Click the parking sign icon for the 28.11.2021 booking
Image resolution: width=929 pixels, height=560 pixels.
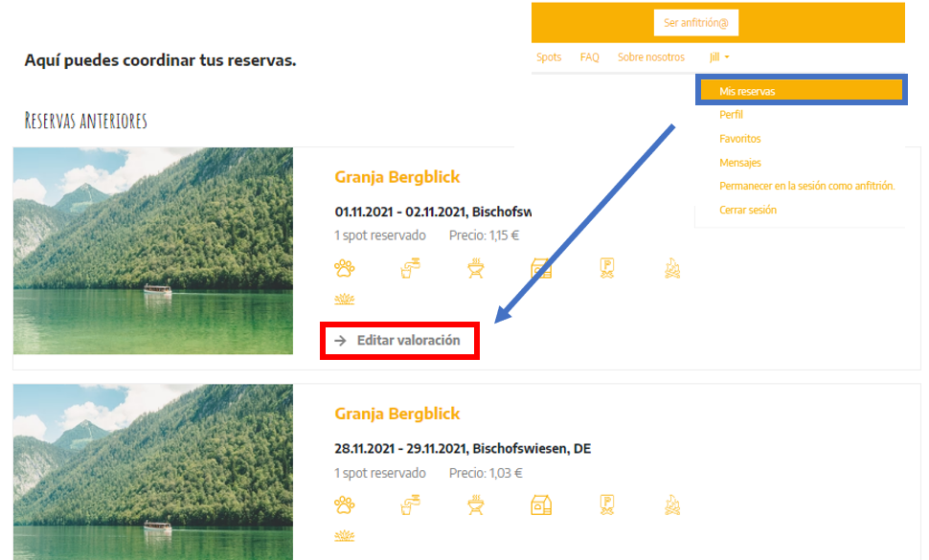(606, 504)
